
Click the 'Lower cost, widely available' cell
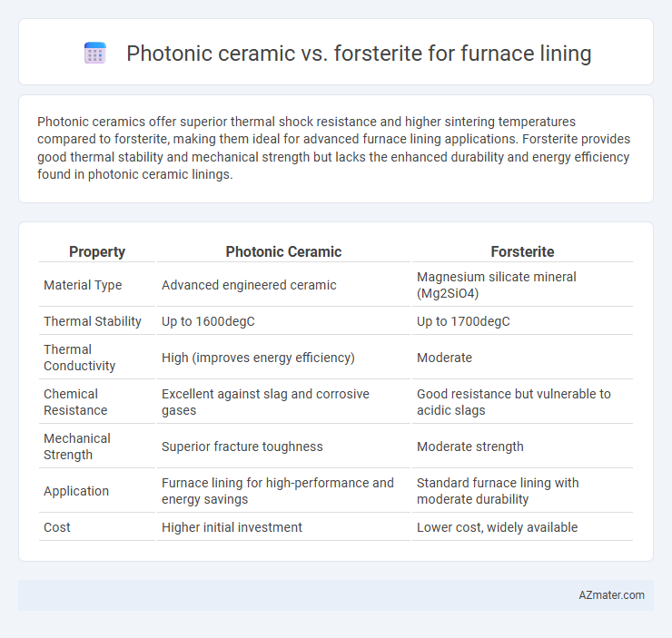(x=497, y=527)
